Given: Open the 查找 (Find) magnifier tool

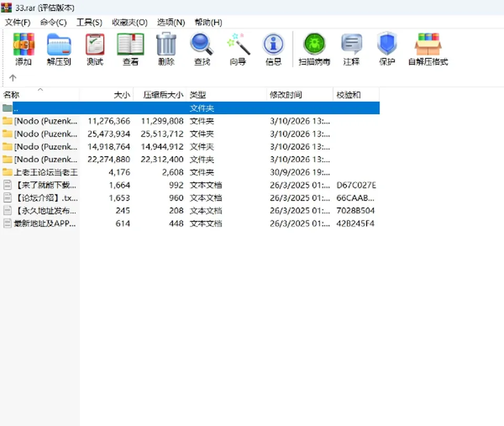Looking at the screenshot, I should pyautogui.click(x=202, y=49).
